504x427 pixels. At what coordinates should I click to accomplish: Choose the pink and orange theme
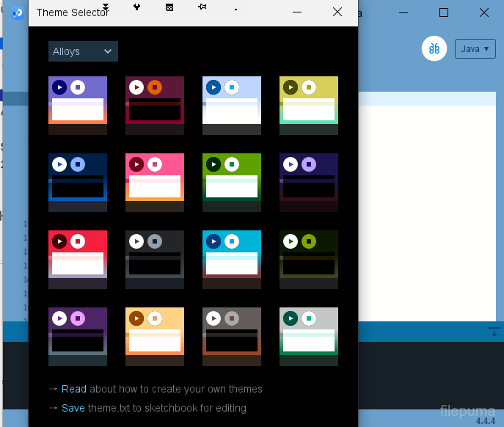point(155,183)
